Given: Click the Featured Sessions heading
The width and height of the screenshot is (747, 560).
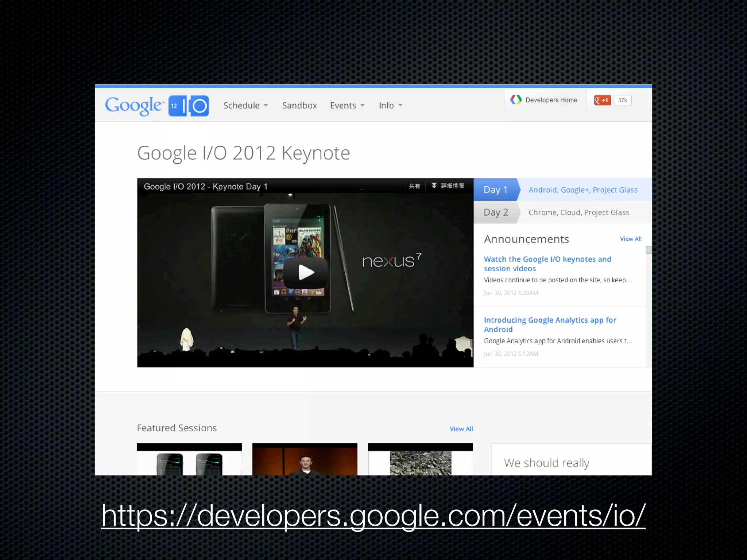Looking at the screenshot, I should 177,428.
